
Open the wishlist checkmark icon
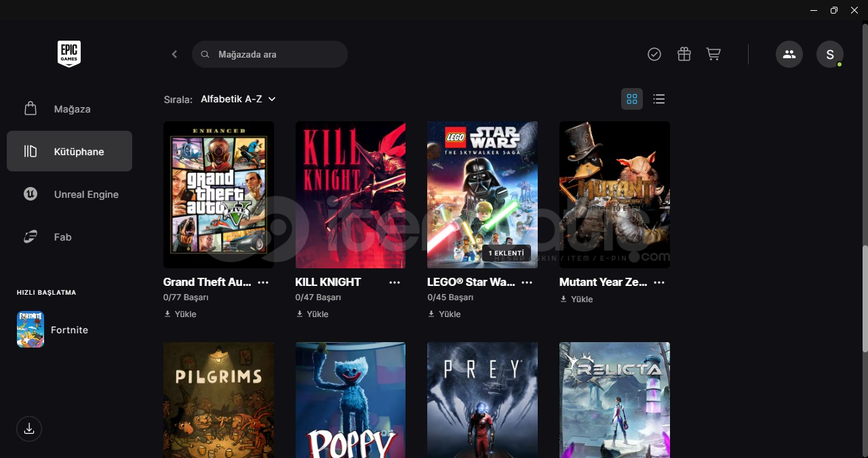[x=654, y=54]
